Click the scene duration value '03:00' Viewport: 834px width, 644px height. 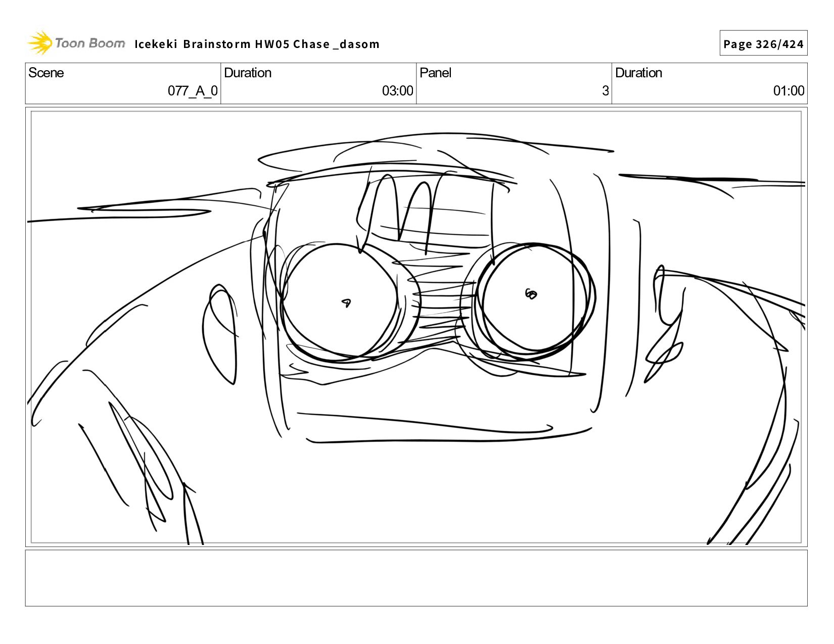pyautogui.click(x=397, y=91)
